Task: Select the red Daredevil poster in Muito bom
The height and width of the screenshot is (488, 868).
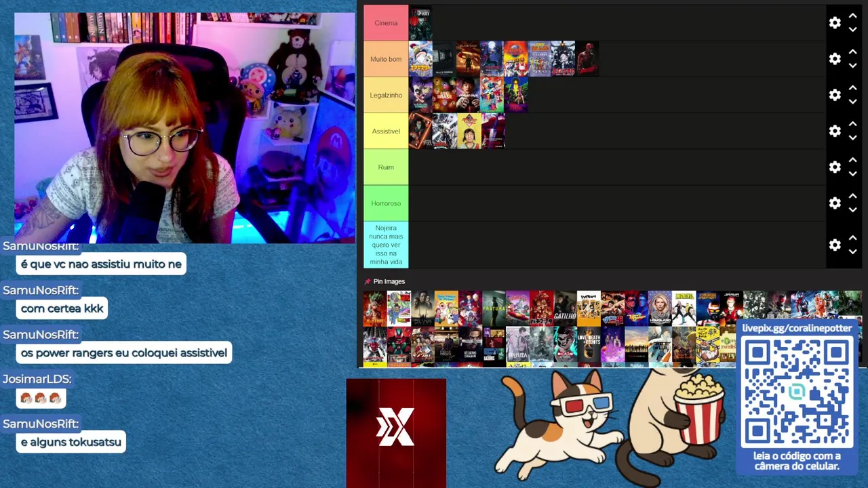Action: [x=587, y=59]
